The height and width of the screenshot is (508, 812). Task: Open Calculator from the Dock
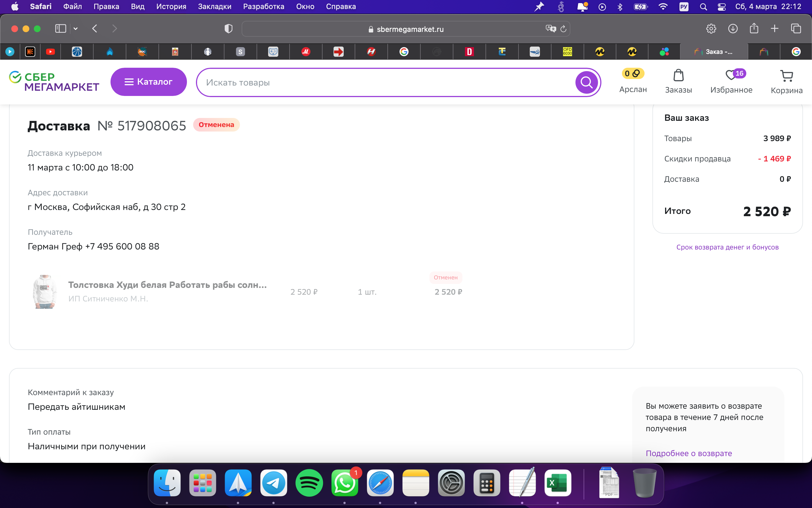point(487,483)
